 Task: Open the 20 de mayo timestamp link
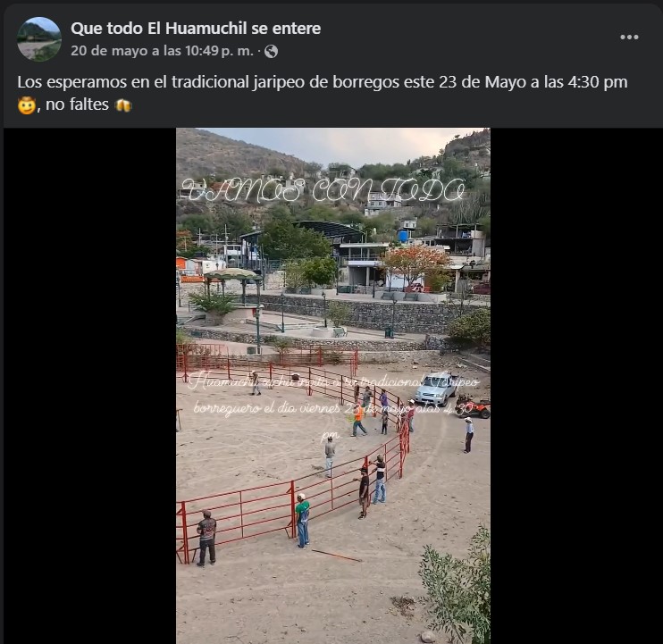pyautogui.click(x=162, y=51)
